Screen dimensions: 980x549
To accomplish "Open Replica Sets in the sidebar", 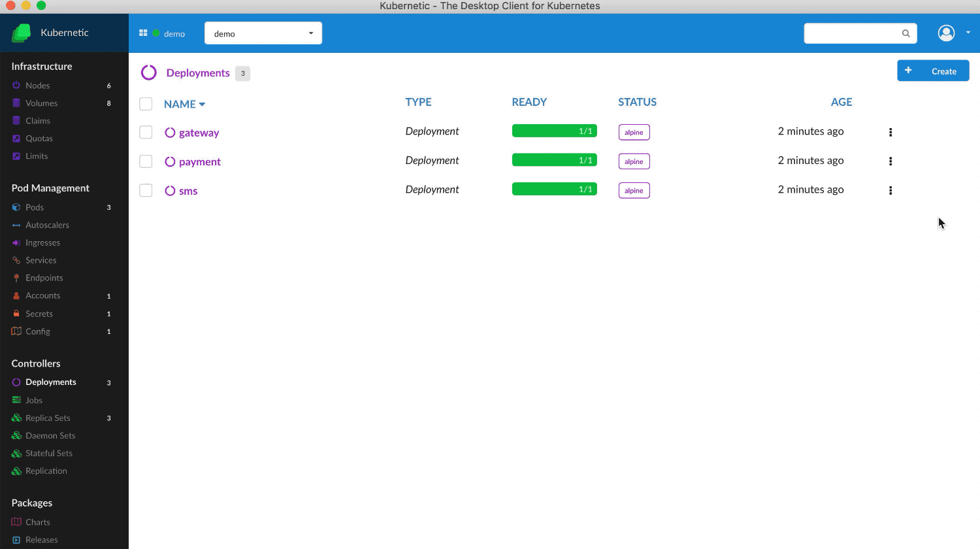I will coord(48,418).
